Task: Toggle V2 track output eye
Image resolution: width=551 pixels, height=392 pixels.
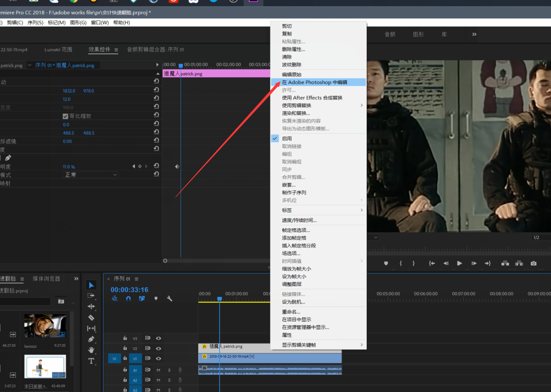Action: [158, 348]
